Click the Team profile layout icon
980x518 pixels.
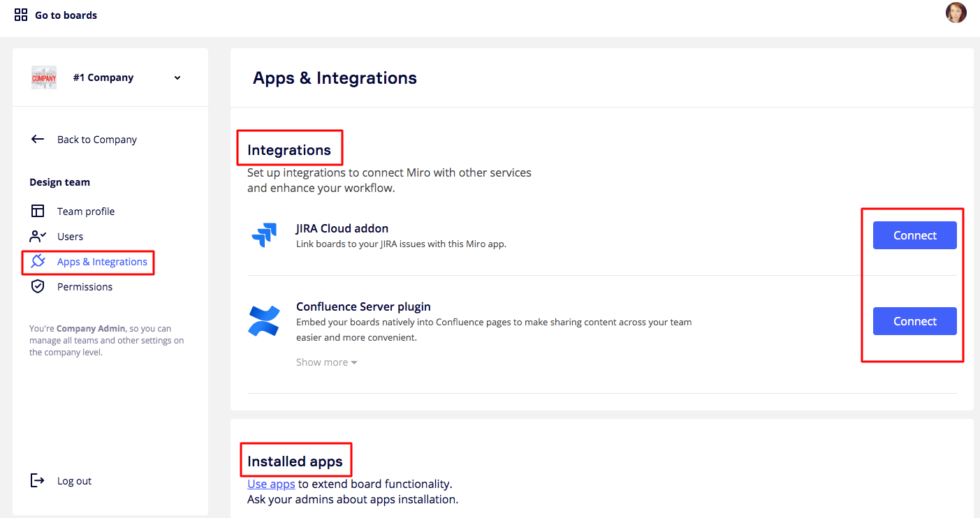tap(38, 211)
